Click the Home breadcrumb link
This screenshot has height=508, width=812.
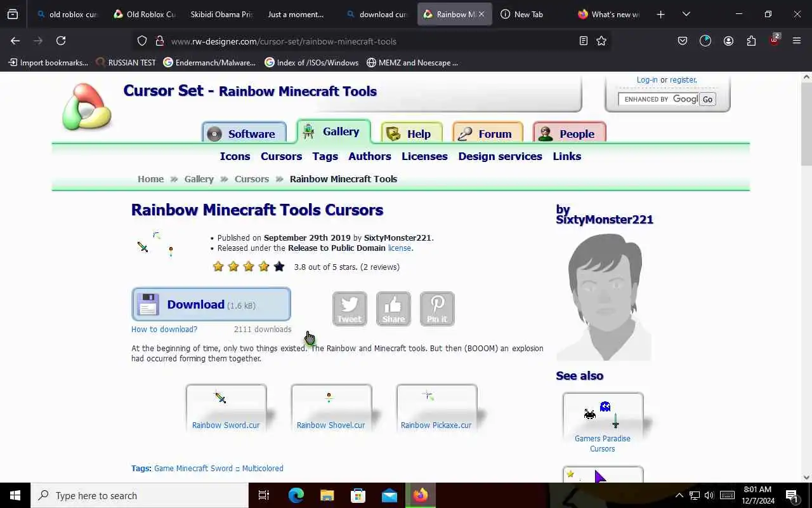pyautogui.click(x=150, y=179)
